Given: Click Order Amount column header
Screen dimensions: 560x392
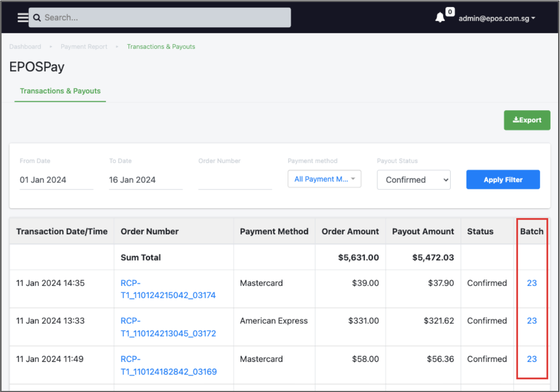Looking at the screenshot, I should tap(350, 232).
